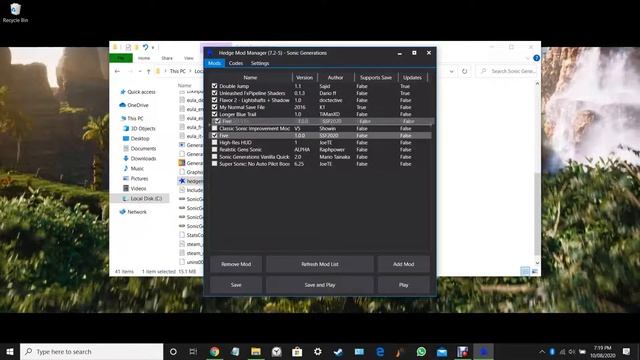Refresh the File Explorer folder view
640x360 pixels.
pos(464,71)
